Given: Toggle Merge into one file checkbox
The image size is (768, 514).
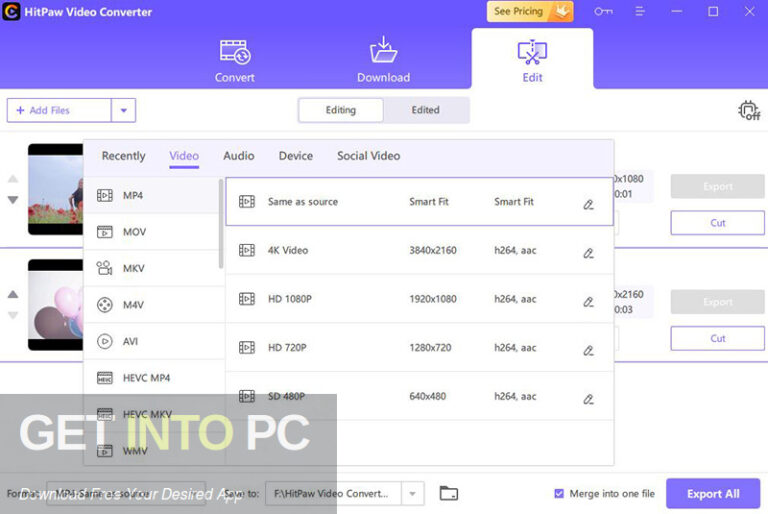Looking at the screenshot, I should pos(559,493).
